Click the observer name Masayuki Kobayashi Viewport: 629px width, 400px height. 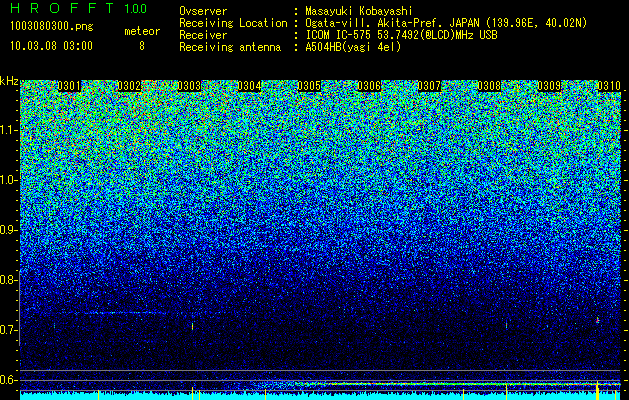coord(359,11)
